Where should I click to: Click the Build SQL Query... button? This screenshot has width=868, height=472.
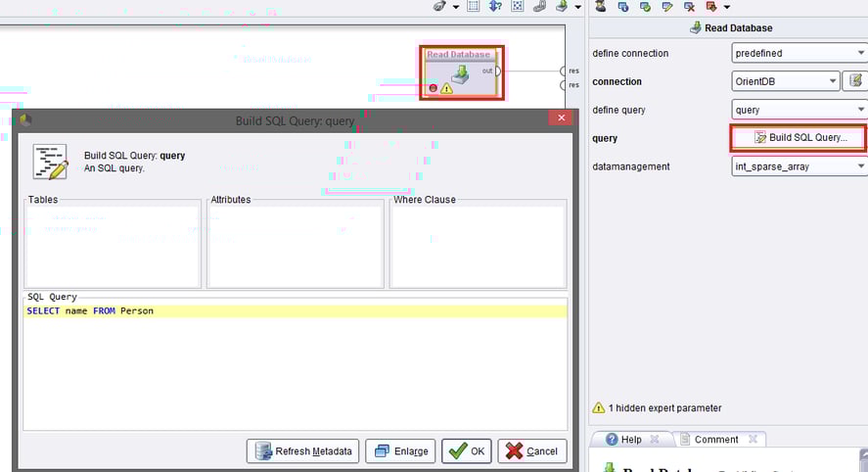click(799, 138)
